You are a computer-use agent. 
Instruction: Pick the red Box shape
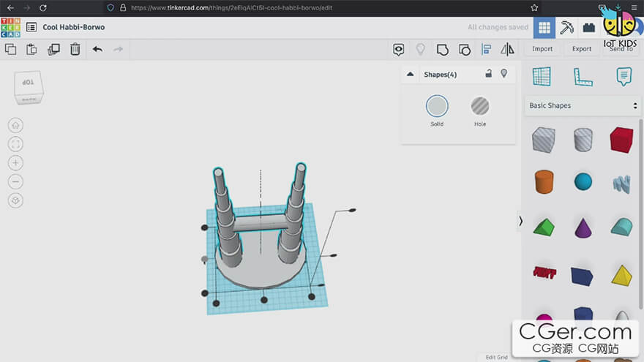click(x=621, y=140)
